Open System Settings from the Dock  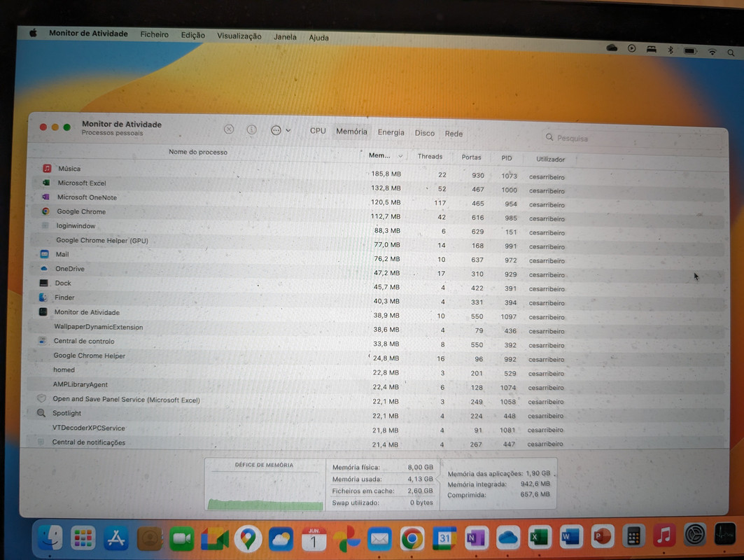point(695,535)
